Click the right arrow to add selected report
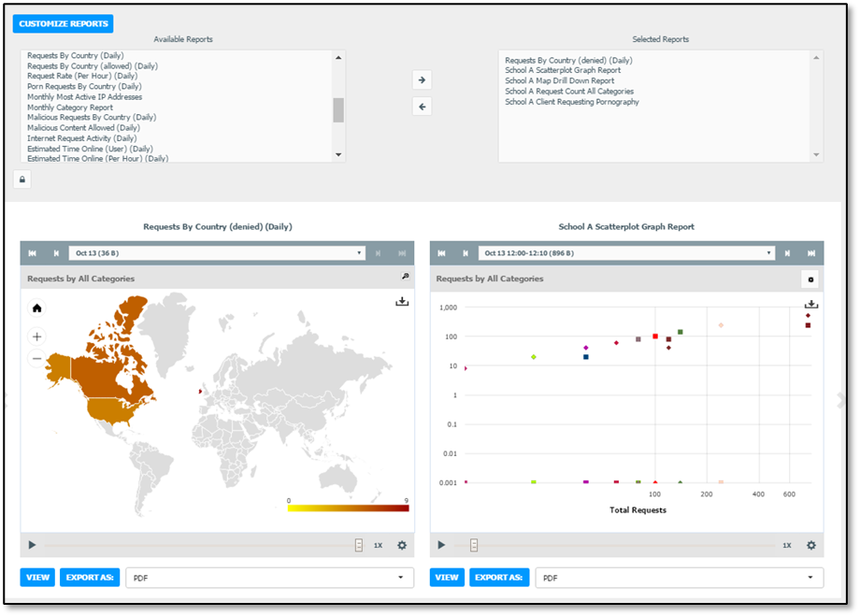The height and width of the screenshot is (616, 860). [422, 80]
